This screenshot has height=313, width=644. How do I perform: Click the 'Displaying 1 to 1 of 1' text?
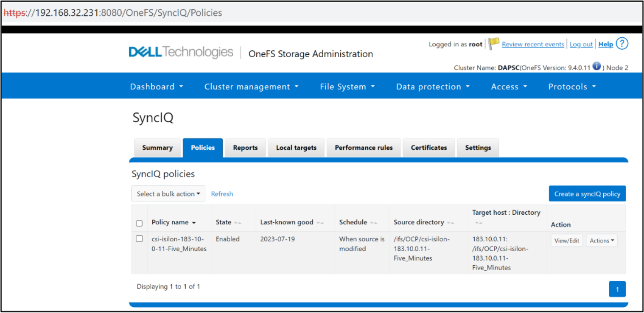pyautogui.click(x=168, y=286)
